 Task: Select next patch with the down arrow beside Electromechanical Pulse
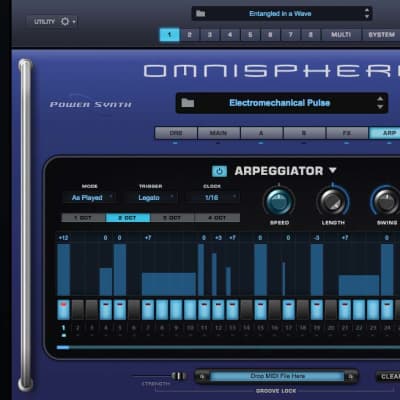point(380,107)
